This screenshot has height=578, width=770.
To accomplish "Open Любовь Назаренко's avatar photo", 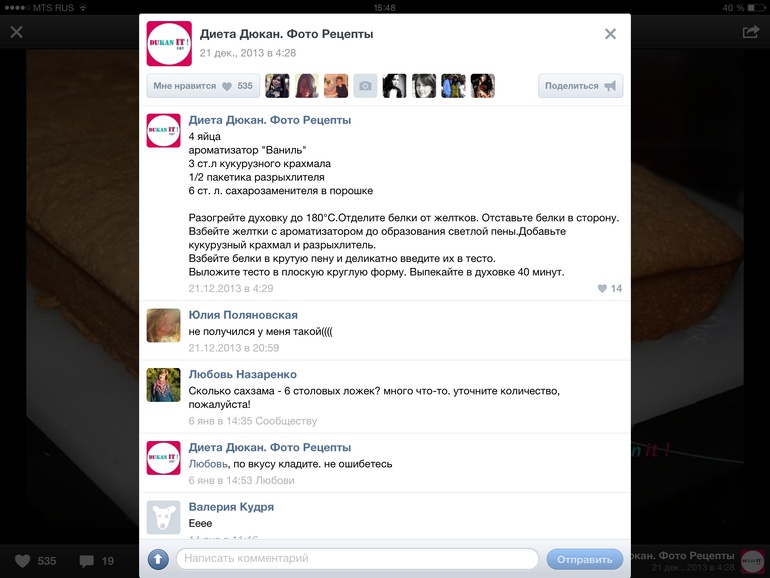I will 164,385.
